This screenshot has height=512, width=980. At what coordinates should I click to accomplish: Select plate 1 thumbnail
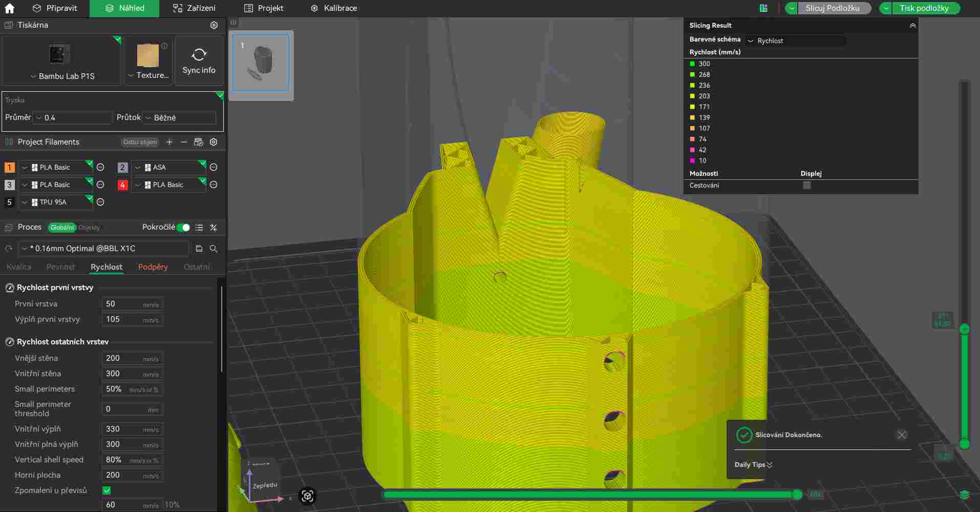pos(261,63)
